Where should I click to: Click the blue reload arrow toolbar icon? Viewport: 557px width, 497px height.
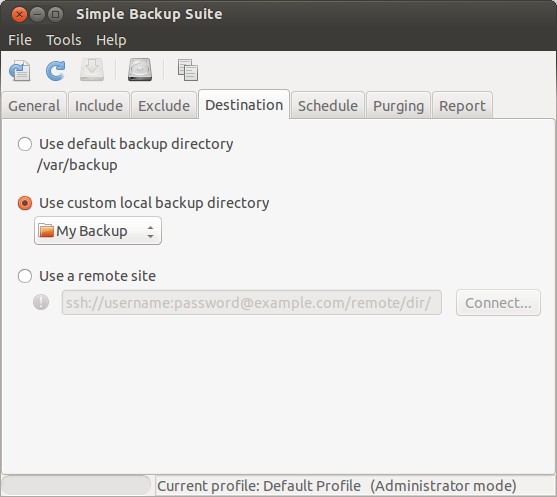(x=55, y=70)
